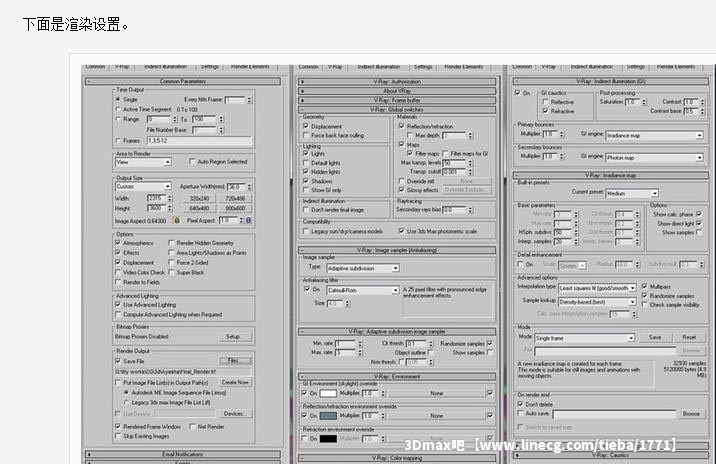Toggle the Atmospherics checkbox

click(x=118, y=243)
